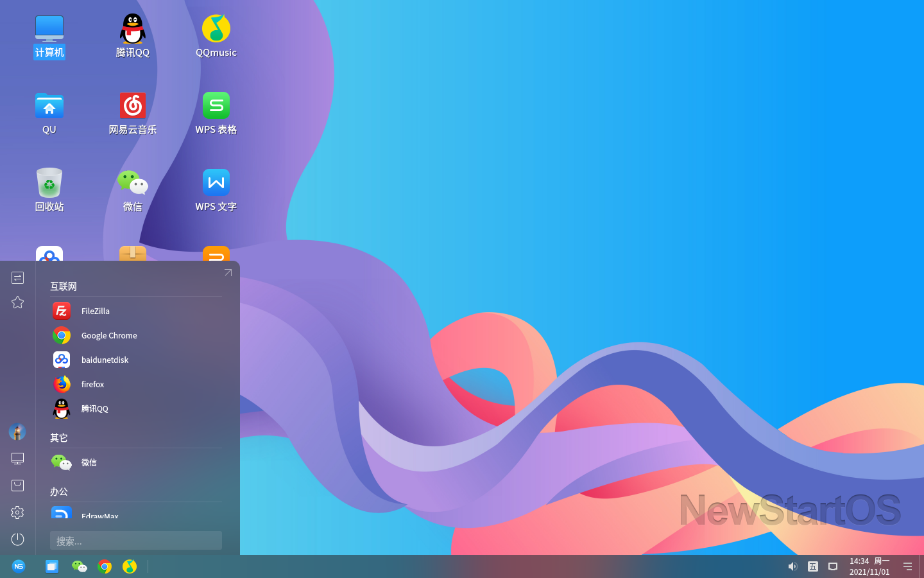Image resolution: width=924 pixels, height=578 pixels.
Task: Open the WPS 文字 desktop icon
Action: tap(216, 191)
